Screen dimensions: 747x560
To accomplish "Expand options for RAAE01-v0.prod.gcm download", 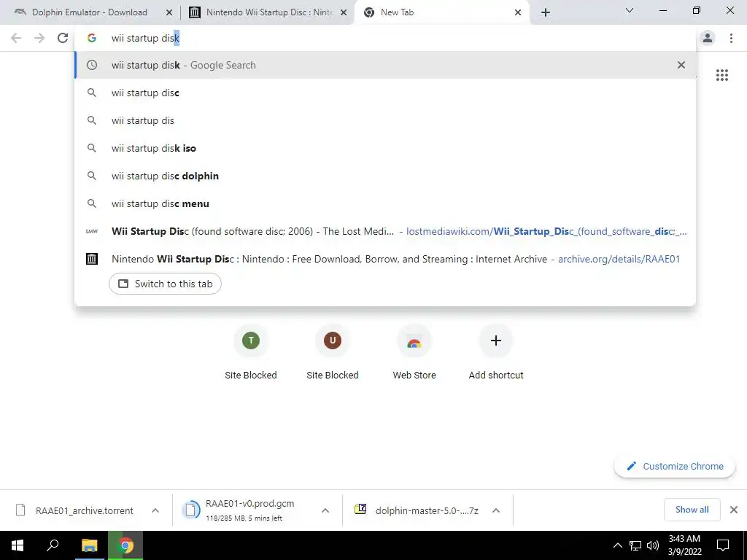I will coord(325,510).
